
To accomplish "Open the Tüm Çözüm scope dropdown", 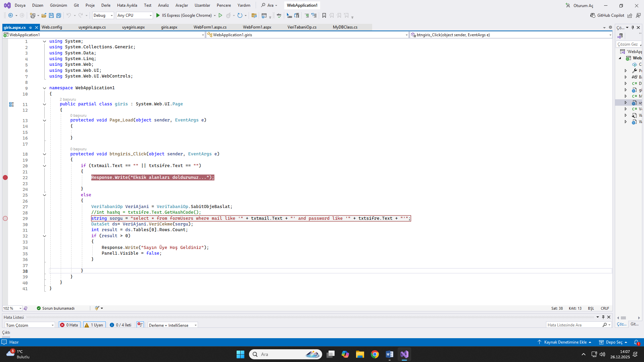I will tap(30, 325).
